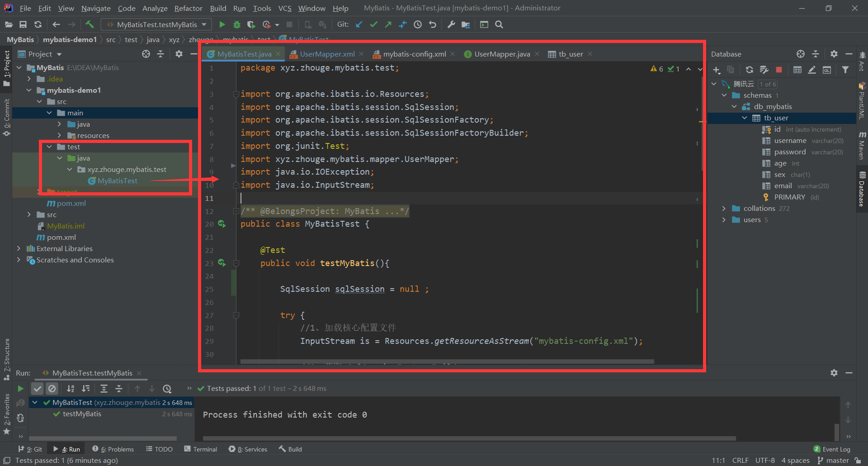Open the Terminal tool window
The width and height of the screenshot is (868, 466).
pyautogui.click(x=201, y=449)
